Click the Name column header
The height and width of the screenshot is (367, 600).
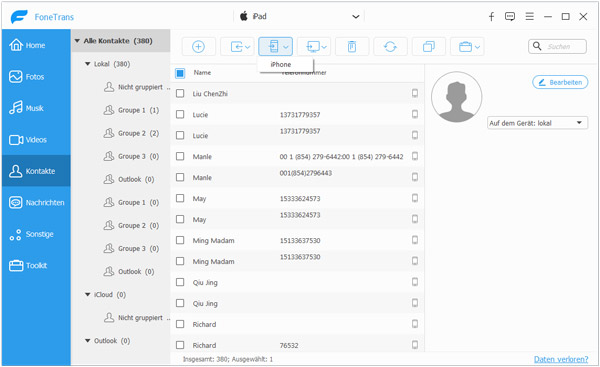tap(202, 72)
